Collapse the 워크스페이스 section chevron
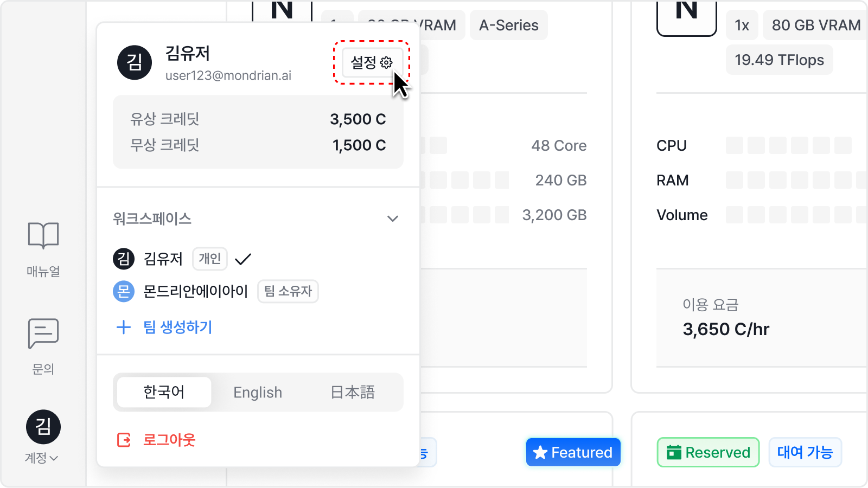 [393, 219]
